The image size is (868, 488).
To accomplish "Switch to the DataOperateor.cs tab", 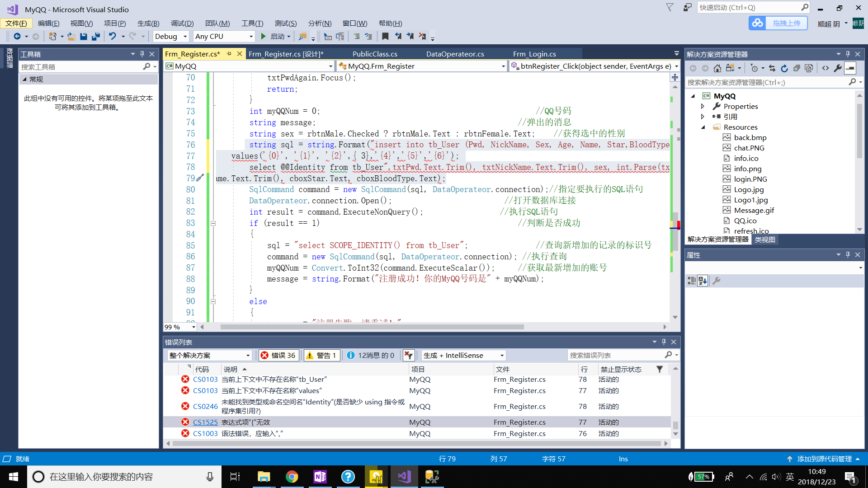I will 455,54.
